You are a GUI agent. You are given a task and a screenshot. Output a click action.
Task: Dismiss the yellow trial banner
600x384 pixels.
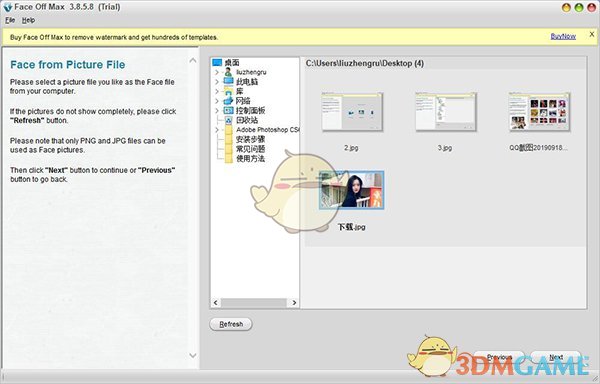click(x=592, y=34)
